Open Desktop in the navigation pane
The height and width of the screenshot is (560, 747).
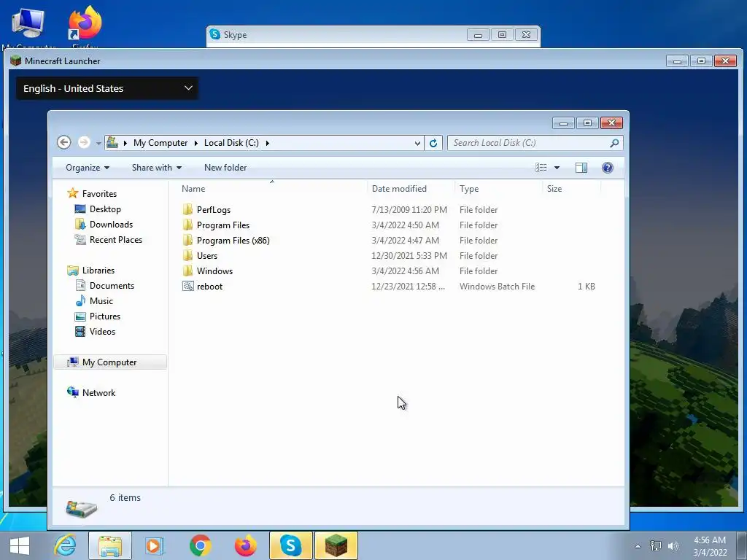tap(105, 209)
